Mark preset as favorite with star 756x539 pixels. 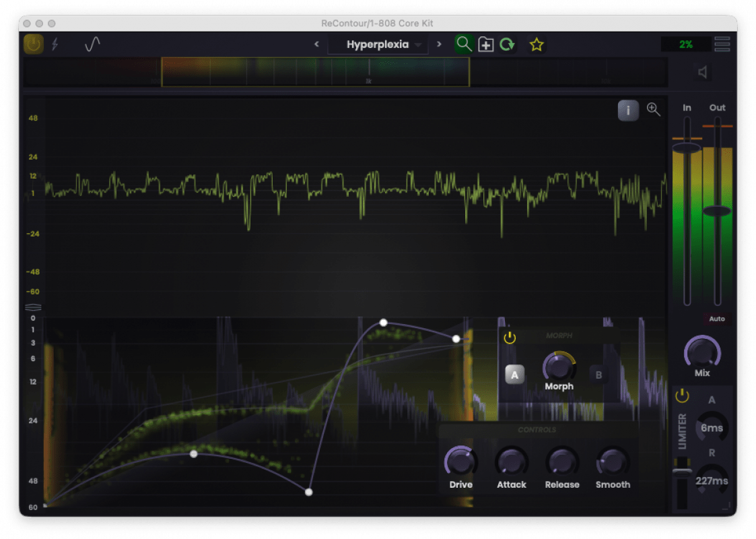click(x=536, y=45)
